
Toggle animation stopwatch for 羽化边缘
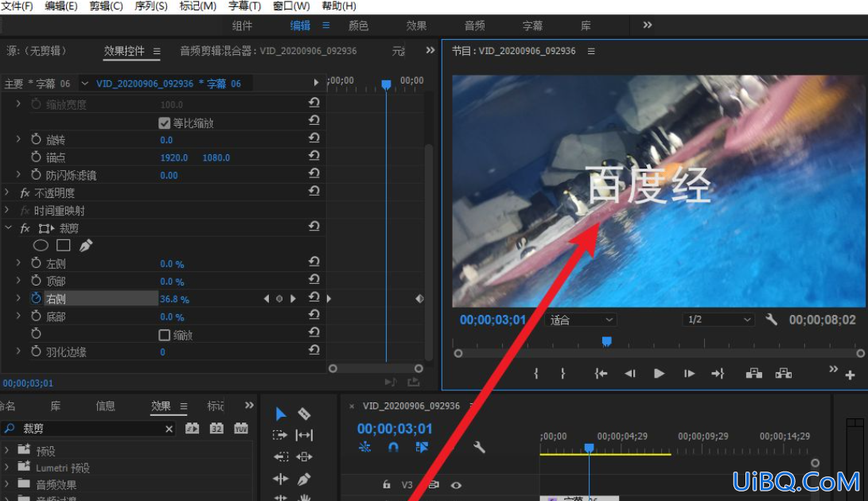point(36,351)
